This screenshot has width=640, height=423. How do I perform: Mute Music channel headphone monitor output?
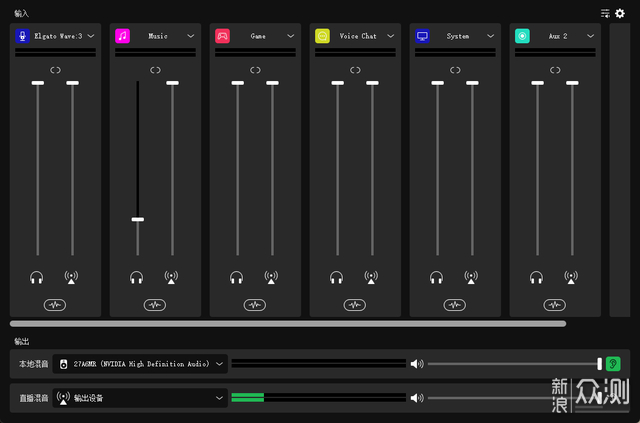137,277
